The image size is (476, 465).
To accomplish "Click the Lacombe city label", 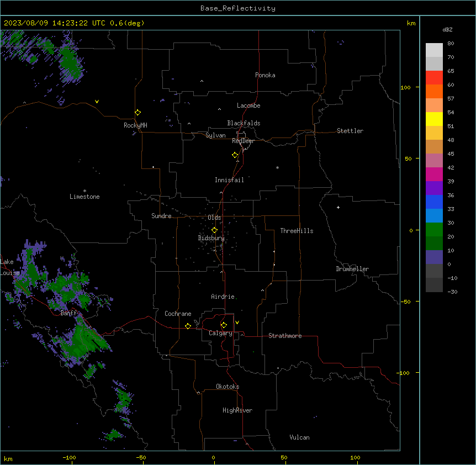I will tap(248, 105).
